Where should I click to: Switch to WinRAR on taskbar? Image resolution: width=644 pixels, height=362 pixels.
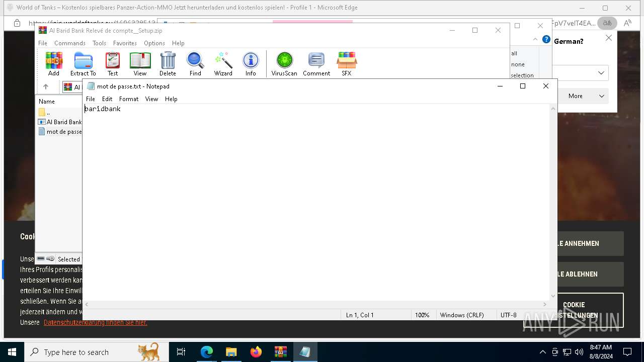pos(280,352)
